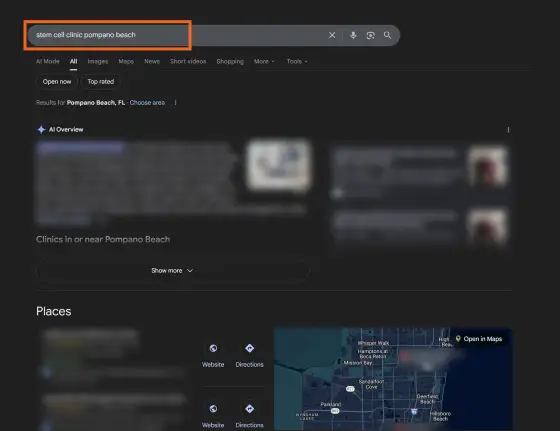Toggle the Top rated filter chip

(x=101, y=82)
